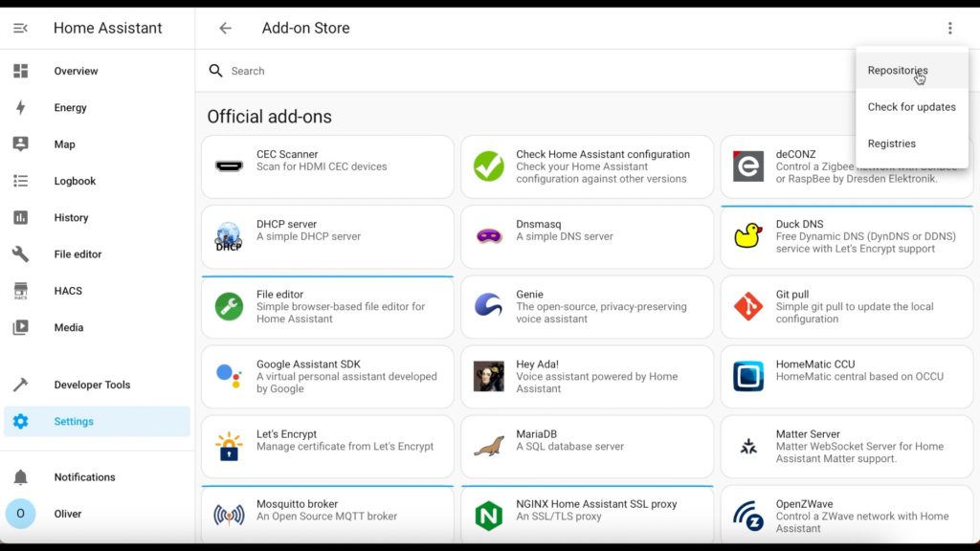Click the Google Assistant SDK dots icon
Screen dimensions: 980x551
pos(229,376)
